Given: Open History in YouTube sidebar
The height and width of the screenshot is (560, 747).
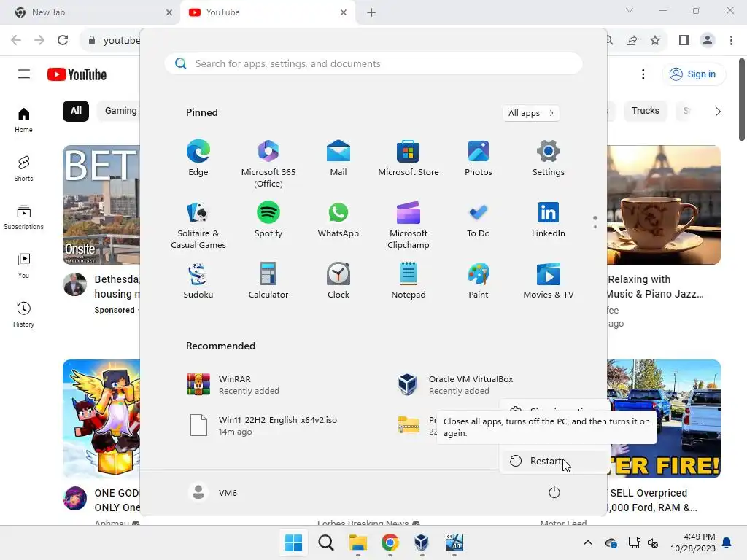Looking at the screenshot, I should click(x=23, y=315).
